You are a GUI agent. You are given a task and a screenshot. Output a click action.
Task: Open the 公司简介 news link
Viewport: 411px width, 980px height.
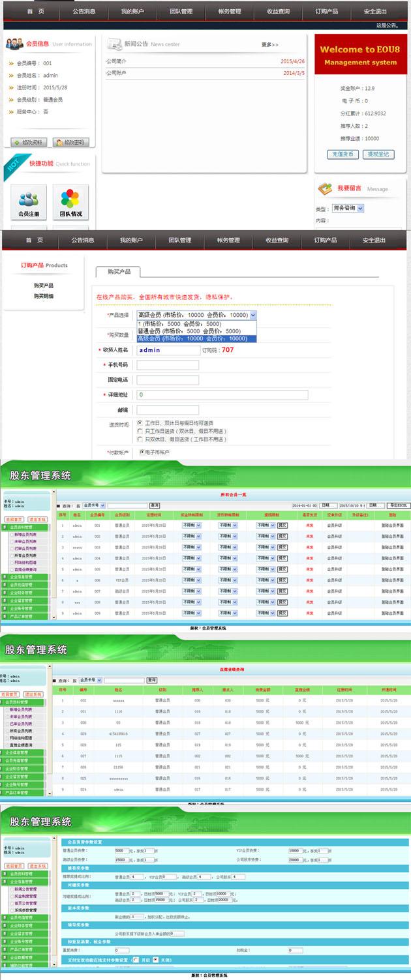[117, 61]
